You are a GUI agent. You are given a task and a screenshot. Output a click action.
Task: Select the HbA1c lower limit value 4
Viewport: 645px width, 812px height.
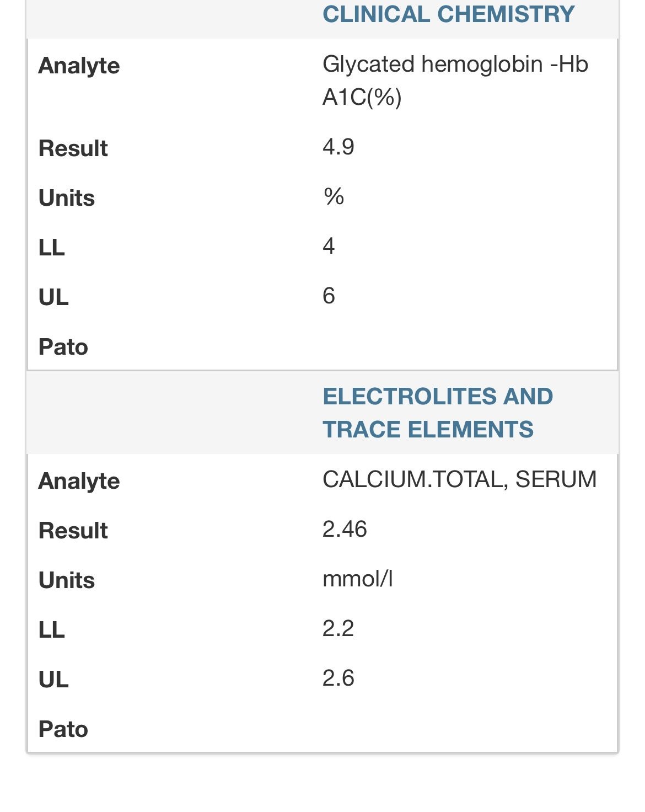329,246
